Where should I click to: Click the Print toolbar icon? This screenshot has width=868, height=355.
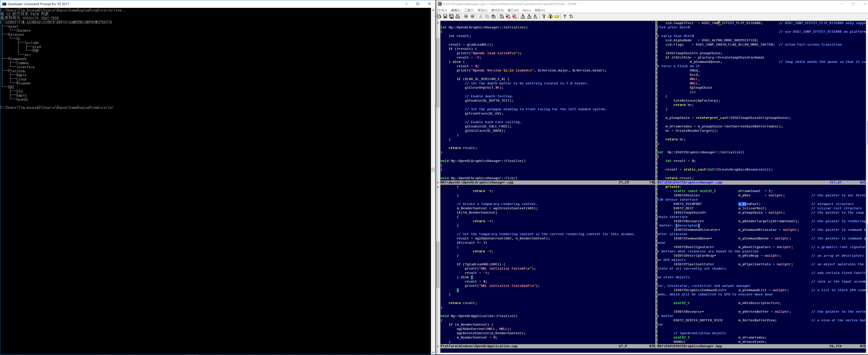458,17
